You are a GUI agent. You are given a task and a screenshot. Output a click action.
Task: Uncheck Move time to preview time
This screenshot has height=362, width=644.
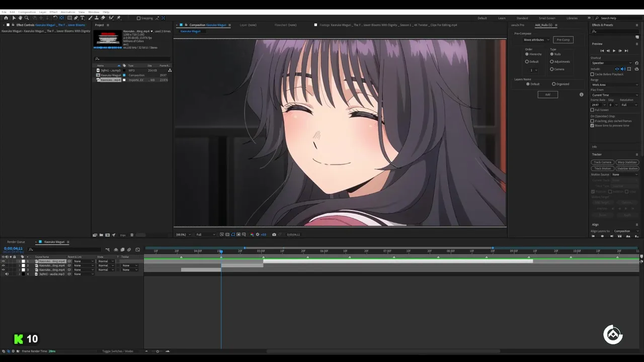(592, 126)
